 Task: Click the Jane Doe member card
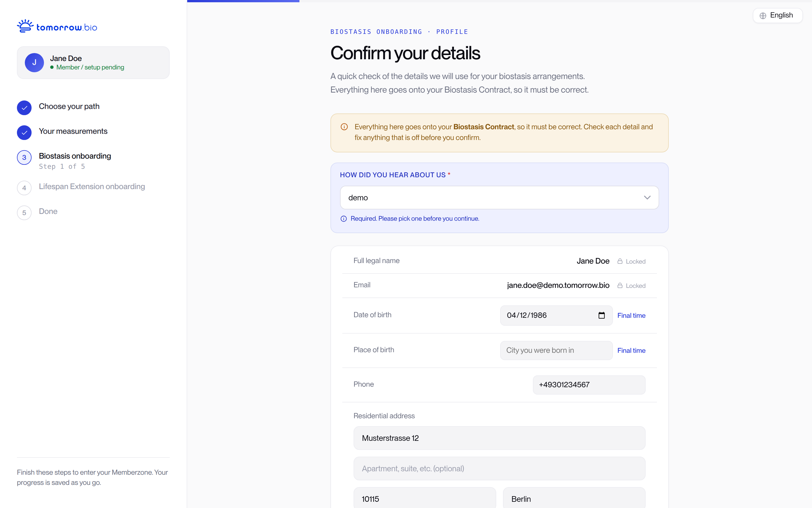[93, 62]
